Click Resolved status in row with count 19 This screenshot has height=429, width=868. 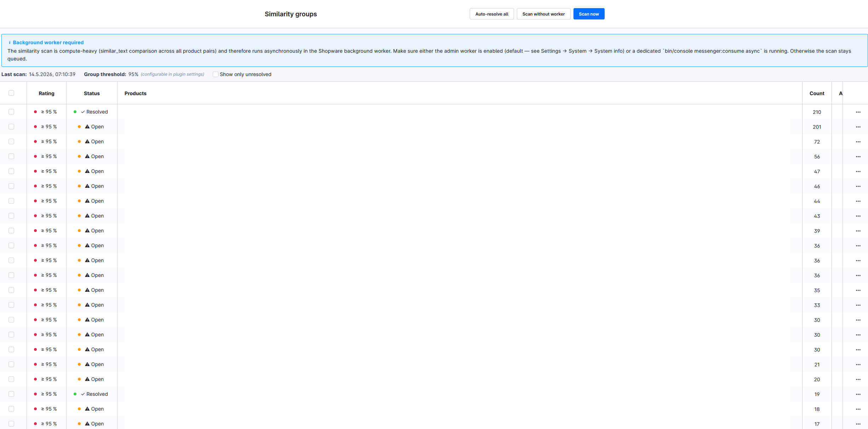pos(94,394)
